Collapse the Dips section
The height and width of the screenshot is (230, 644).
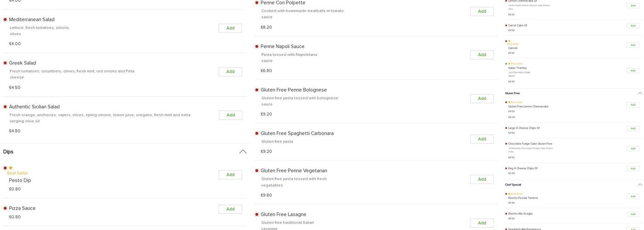(x=242, y=152)
